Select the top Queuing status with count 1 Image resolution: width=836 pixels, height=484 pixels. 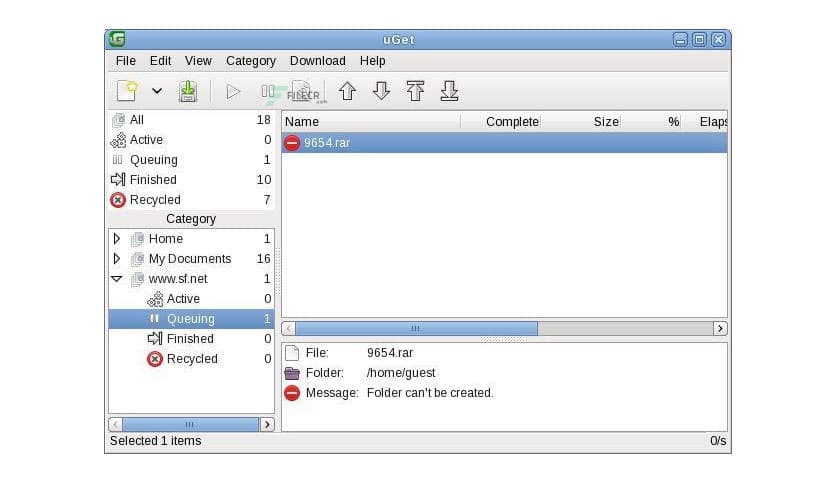(x=191, y=160)
